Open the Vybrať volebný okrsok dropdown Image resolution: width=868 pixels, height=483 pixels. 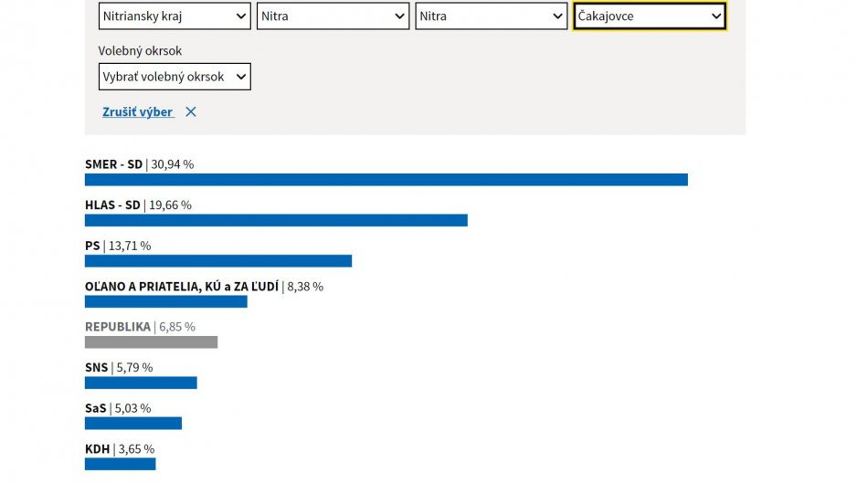(175, 77)
